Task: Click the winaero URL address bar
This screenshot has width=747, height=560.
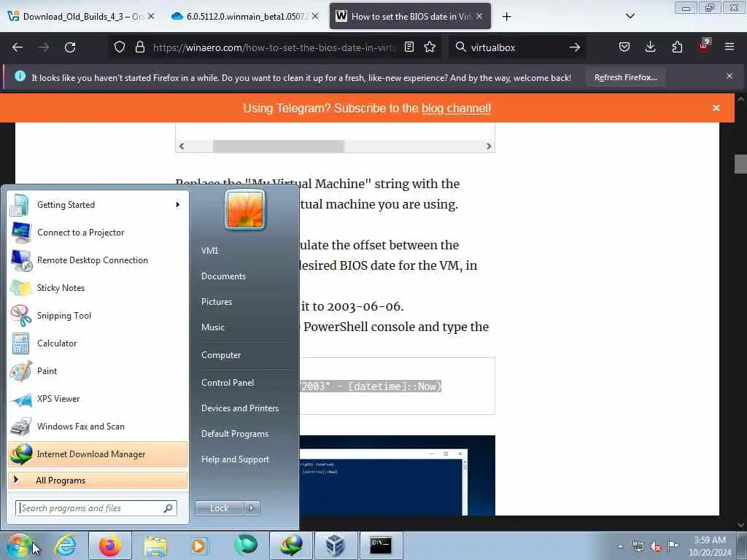Action: pyautogui.click(x=274, y=47)
